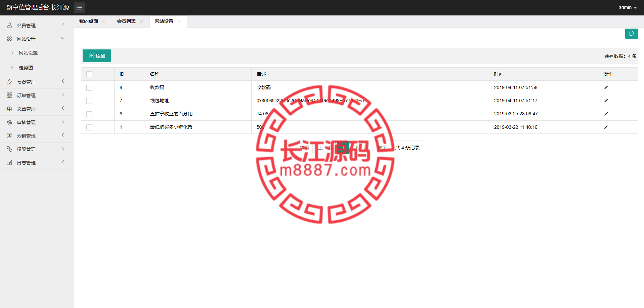Expand the 套餐管理 menu chevron
This screenshot has height=308, width=644.
click(x=63, y=81)
